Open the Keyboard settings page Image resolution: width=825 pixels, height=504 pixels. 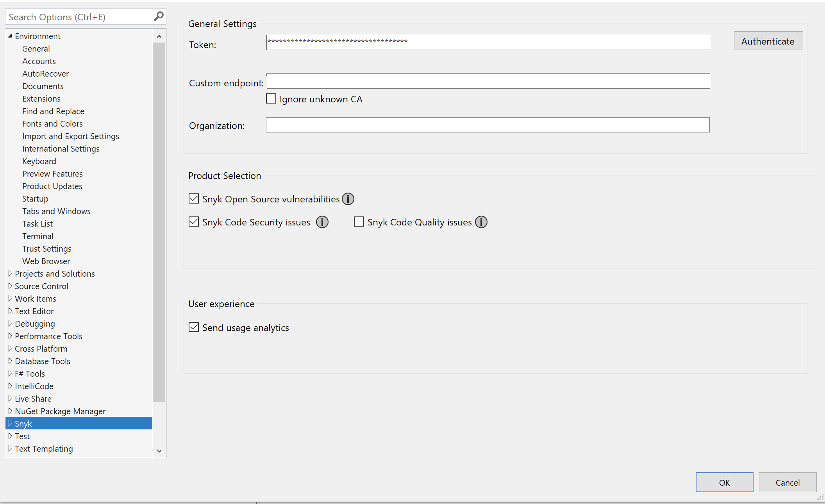point(39,161)
